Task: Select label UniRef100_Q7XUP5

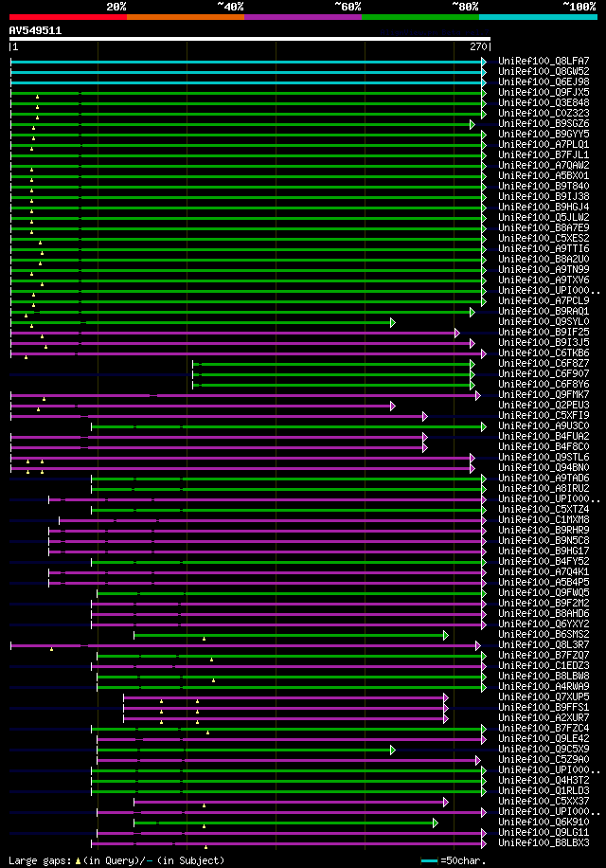Action: point(544,696)
